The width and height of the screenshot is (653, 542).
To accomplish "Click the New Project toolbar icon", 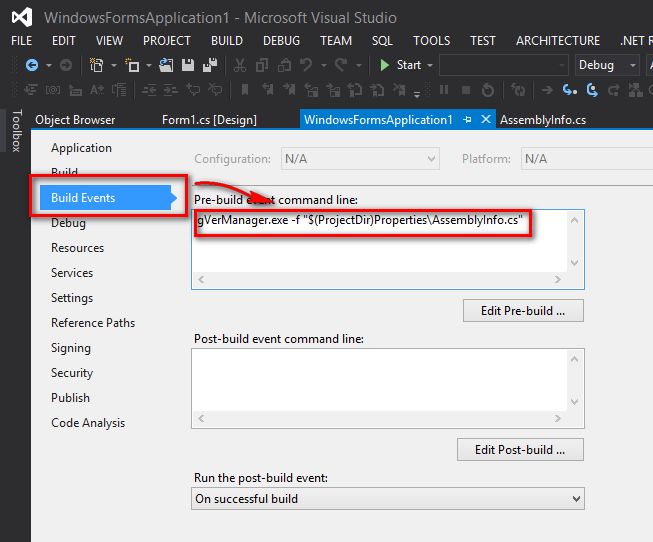I will (x=97, y=65).
